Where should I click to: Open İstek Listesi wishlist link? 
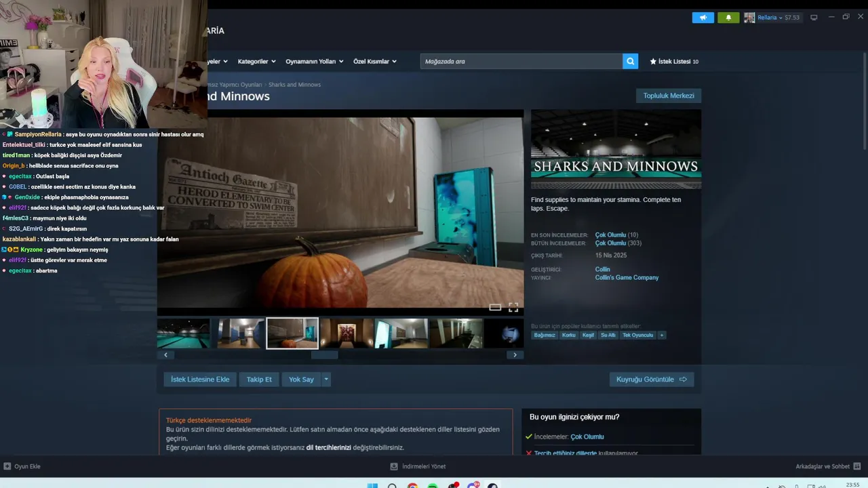tap(674, 61)
